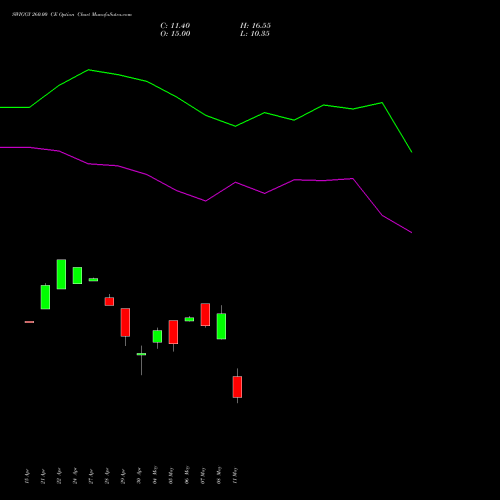Click the 30 Apr doji candlestick
This screenshot has width=500, height=500.
click(x=141, y=354)
